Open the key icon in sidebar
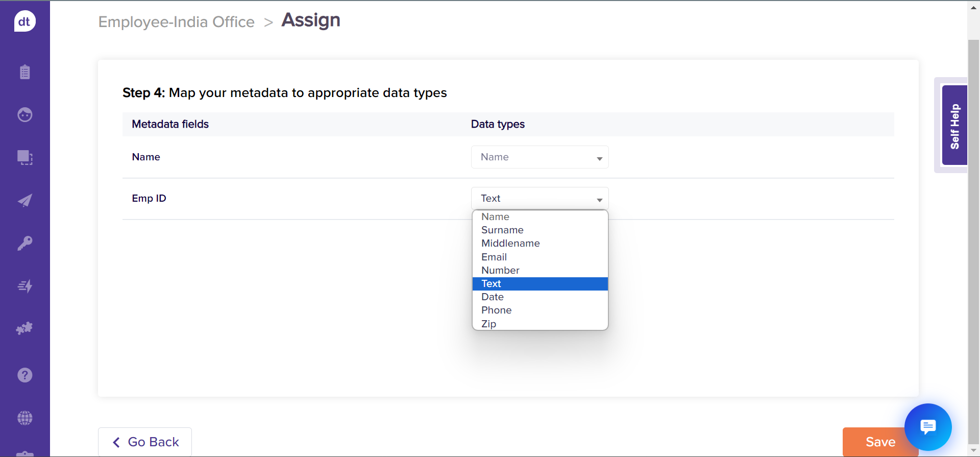Screen dimensions: 980x457 (24, 243)
